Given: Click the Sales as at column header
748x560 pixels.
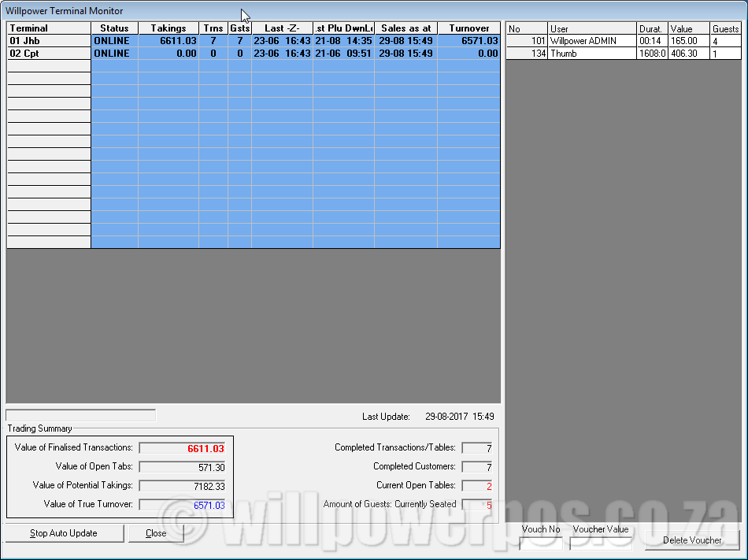Looking at the screenshot, I should click(x=405, y=28).
